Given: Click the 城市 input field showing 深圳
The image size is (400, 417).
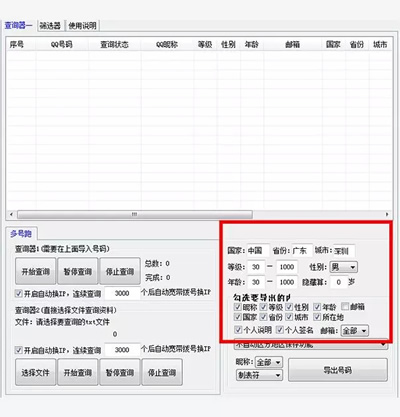Looking at the screenshot, I should (344, 251).
